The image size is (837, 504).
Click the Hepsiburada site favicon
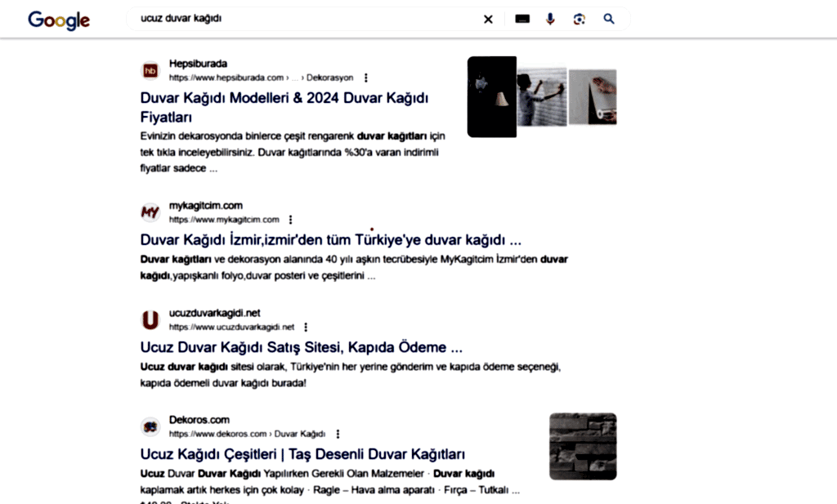click(150, 71)
